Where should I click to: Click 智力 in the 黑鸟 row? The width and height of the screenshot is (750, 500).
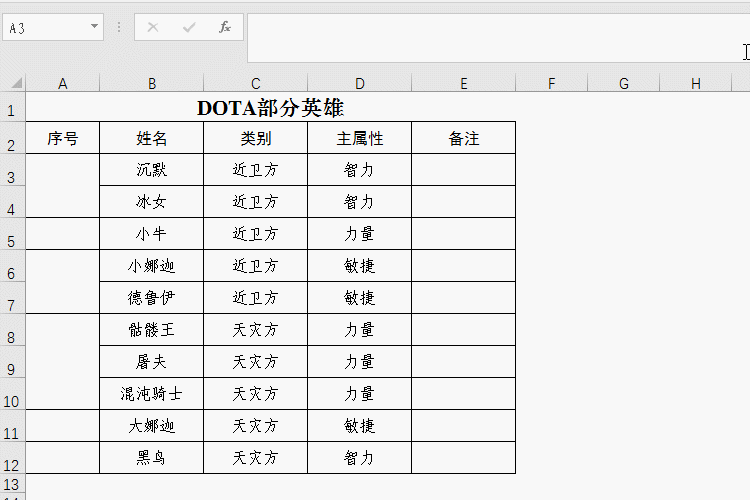pos(360,458)
